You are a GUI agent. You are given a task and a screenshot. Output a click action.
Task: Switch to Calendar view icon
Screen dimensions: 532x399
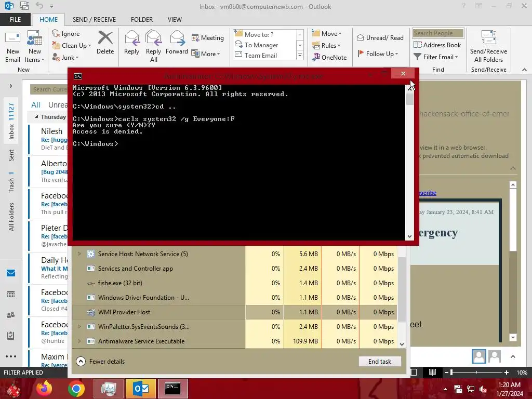(x=11, y=294)
